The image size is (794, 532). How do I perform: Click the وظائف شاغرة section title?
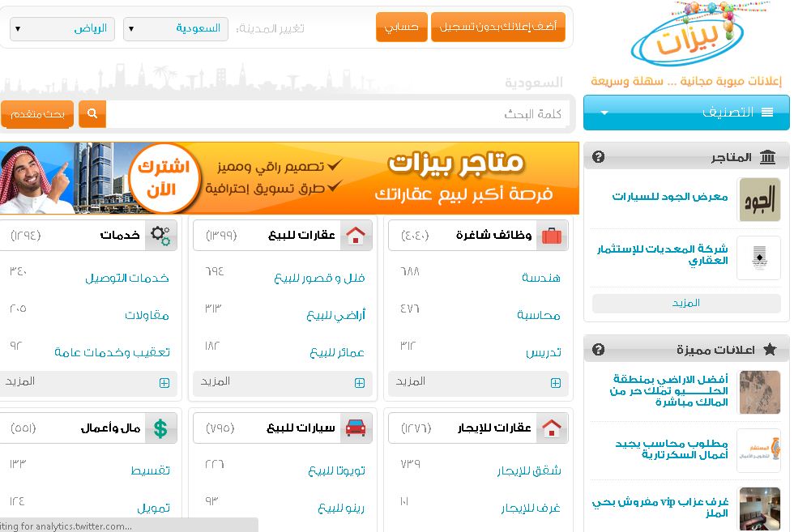coord(493,236)
